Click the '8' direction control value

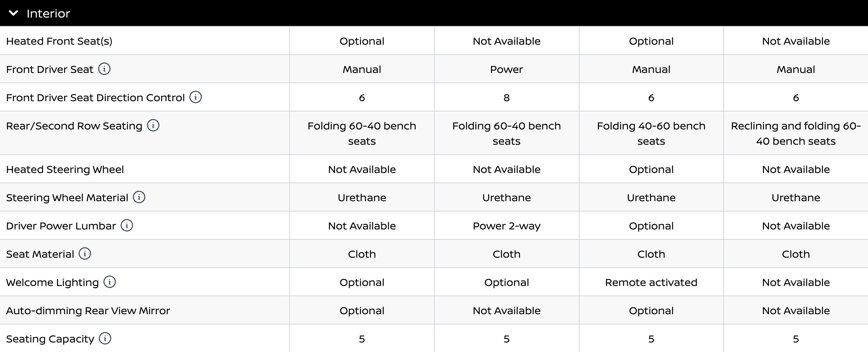tap(507, 98)
